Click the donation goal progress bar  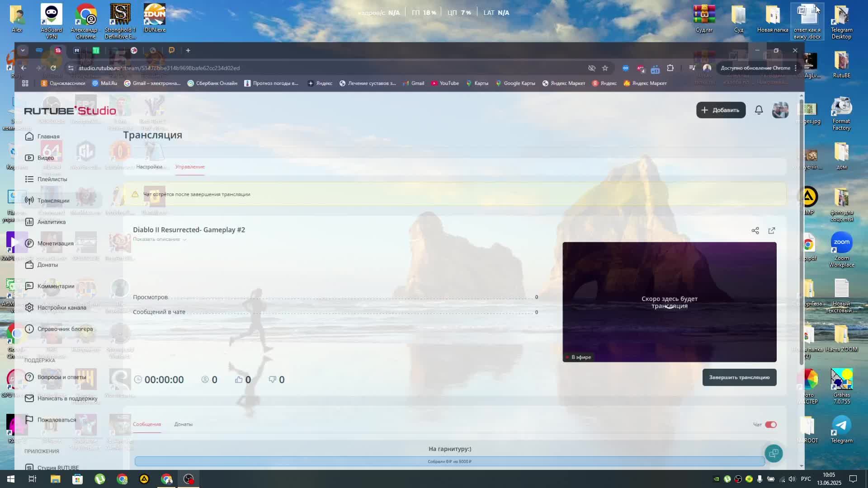449,461
